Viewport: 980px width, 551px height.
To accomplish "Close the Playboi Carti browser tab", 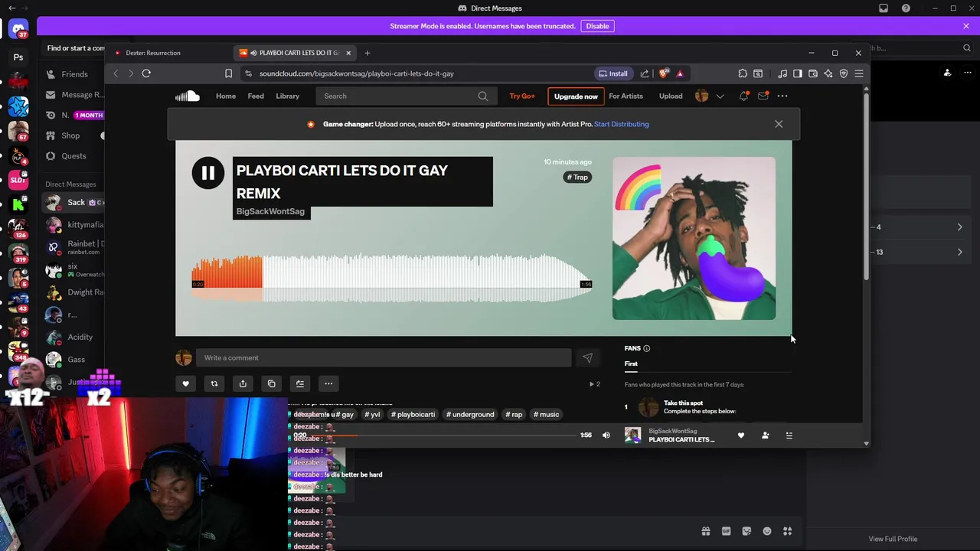I will click(348, 53).
